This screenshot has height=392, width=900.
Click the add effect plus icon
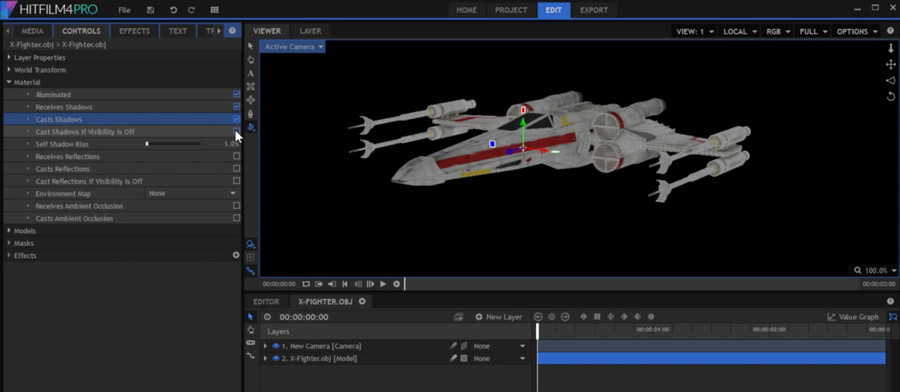(x=236, y=255)
